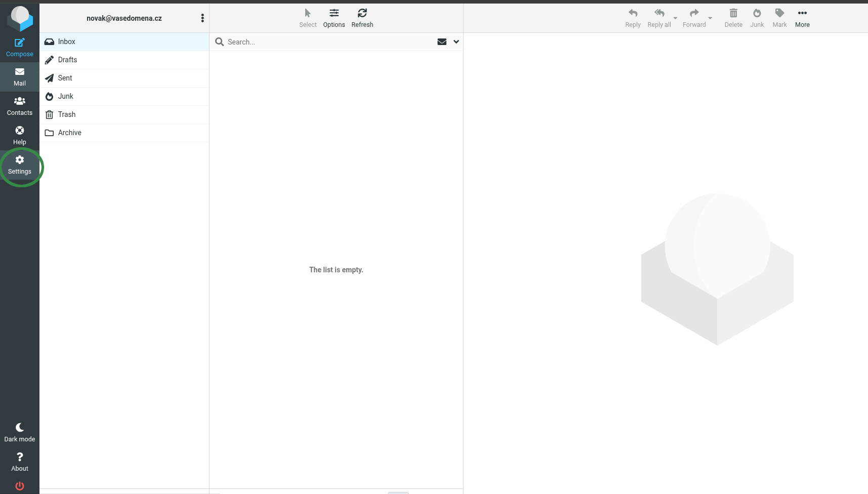Open the folder actions three-dot menu
The height and width of the screenshot is (494, 868).
[202, 18]
